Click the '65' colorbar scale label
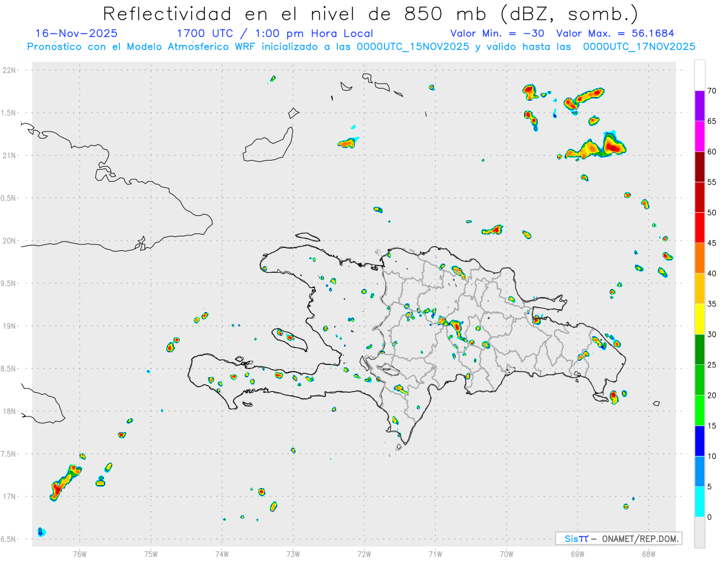 coord(713,121)
